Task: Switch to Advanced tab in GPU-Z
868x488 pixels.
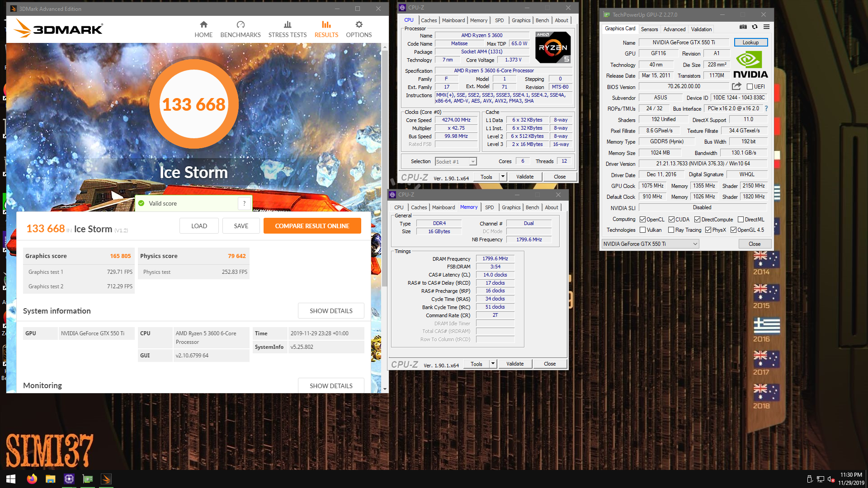Action: coord(675,29)
